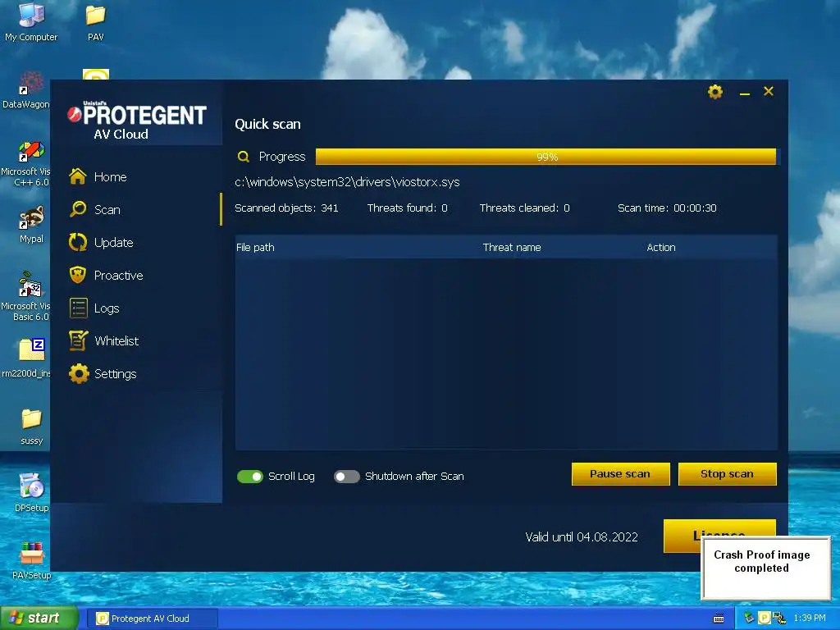The width and height of the screenshot is (840, 630).
Task: Enable Shutdown after Scan toggle
Action: [347, 477]
